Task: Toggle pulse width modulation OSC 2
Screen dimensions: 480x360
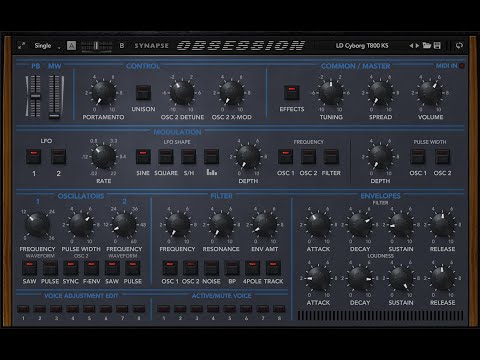Action: click(x=442, y=156)
